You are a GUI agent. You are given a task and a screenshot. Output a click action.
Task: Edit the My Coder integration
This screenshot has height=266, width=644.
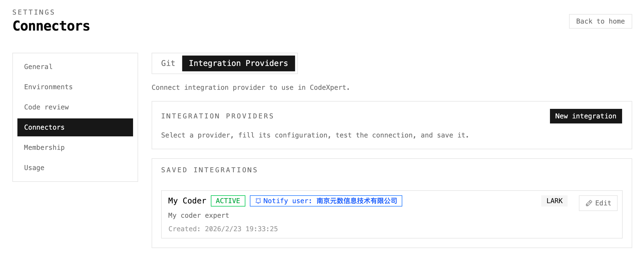[x=598, y=203]
